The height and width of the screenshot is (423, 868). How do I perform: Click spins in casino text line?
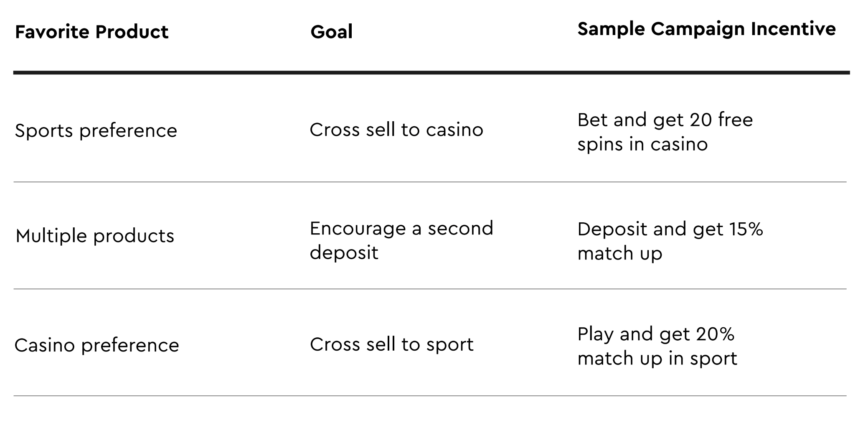pos(642,145)
